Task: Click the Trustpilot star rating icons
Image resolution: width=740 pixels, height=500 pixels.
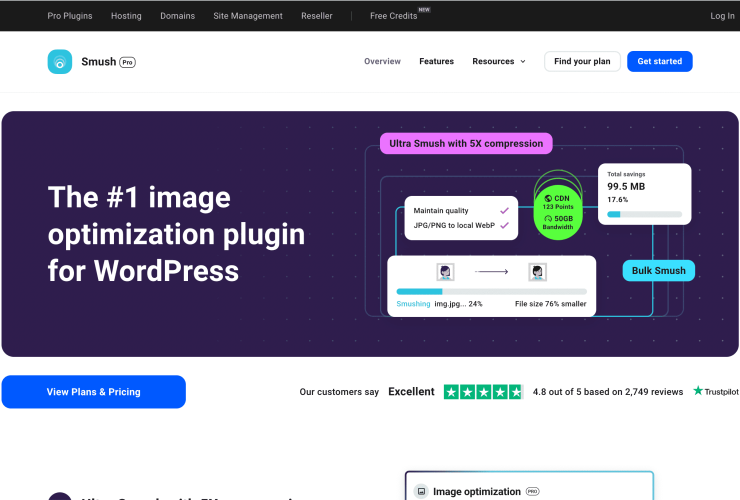Action: click(483, 392)
